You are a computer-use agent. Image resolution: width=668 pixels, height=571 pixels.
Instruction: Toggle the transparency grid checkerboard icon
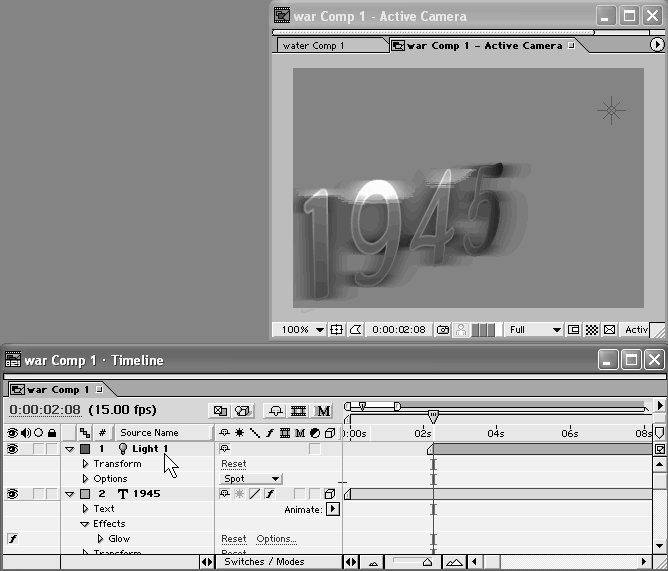click(x=591, y=330)
